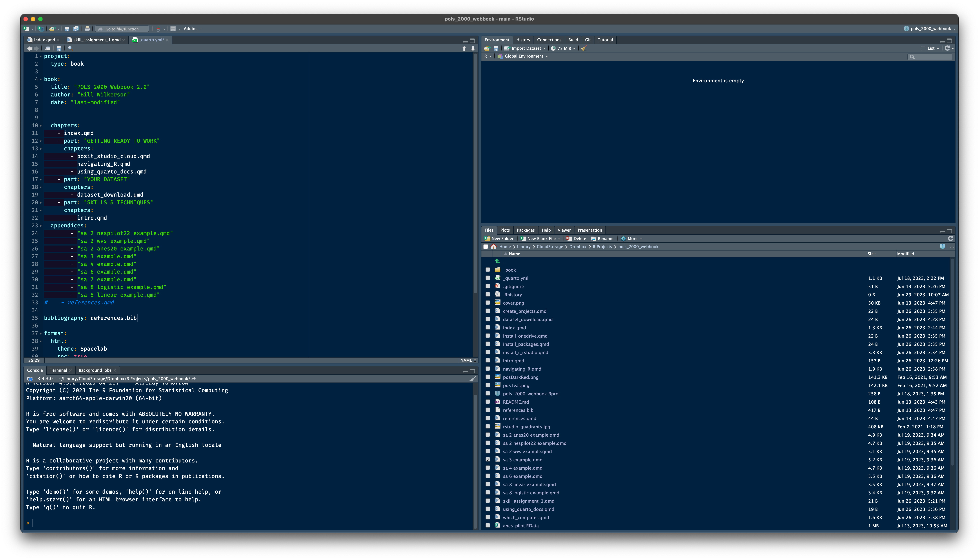Show the document in a new window
The image size is (979, 560).
click(47, 48)
